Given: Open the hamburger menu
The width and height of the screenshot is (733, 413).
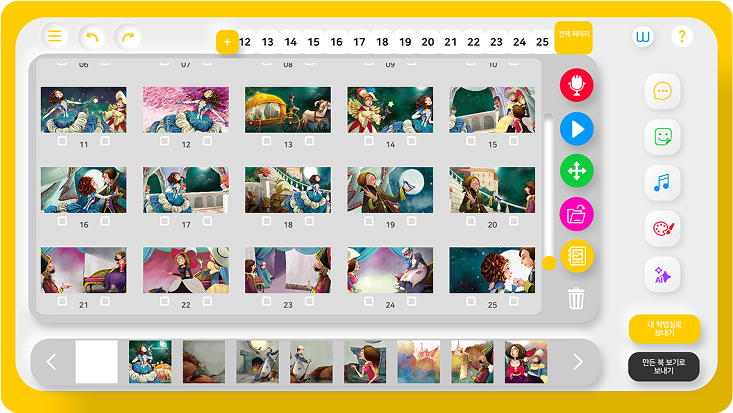Looking at the screenshot, I should [55, 36].
